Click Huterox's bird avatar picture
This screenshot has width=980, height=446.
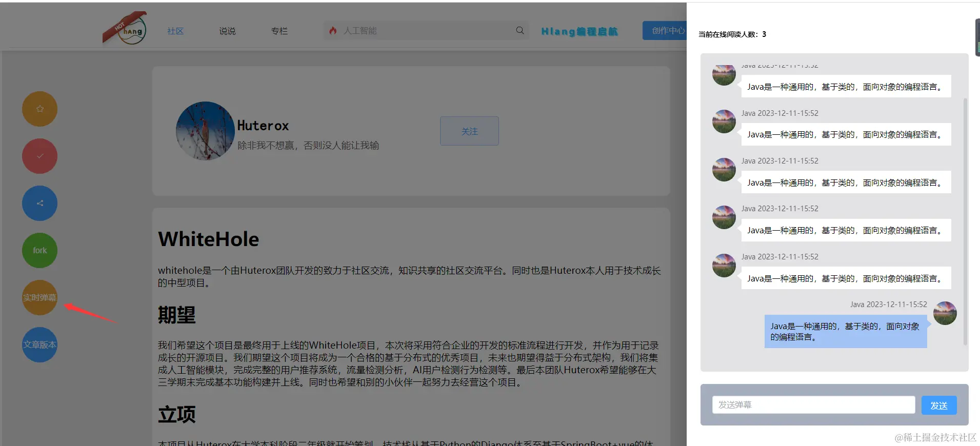point(205,131)
